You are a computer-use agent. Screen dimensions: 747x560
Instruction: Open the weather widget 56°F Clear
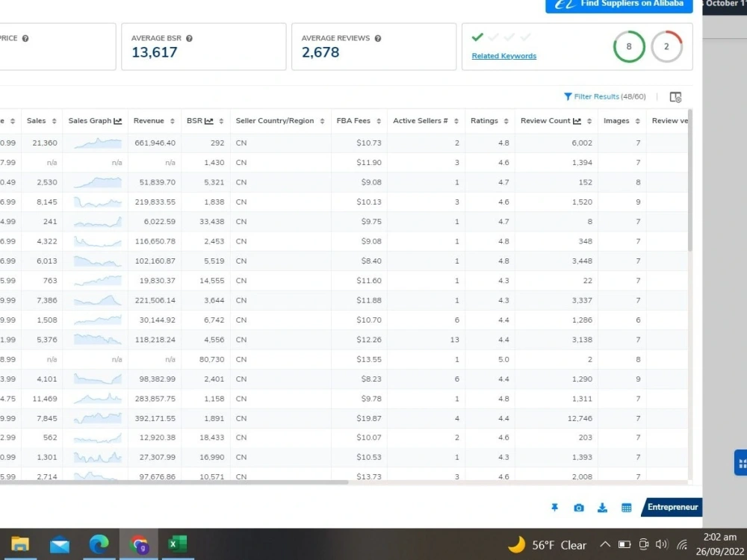[x=547, y=545]
